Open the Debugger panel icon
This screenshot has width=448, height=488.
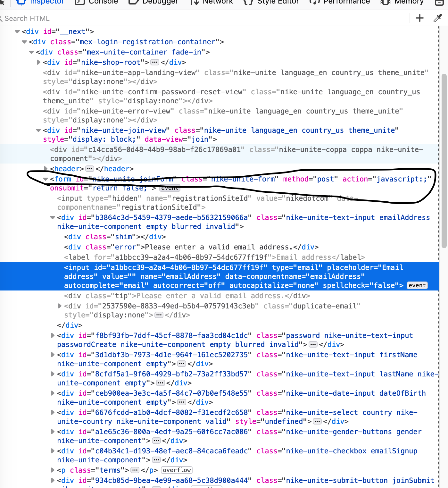click(x=134, y=3)
